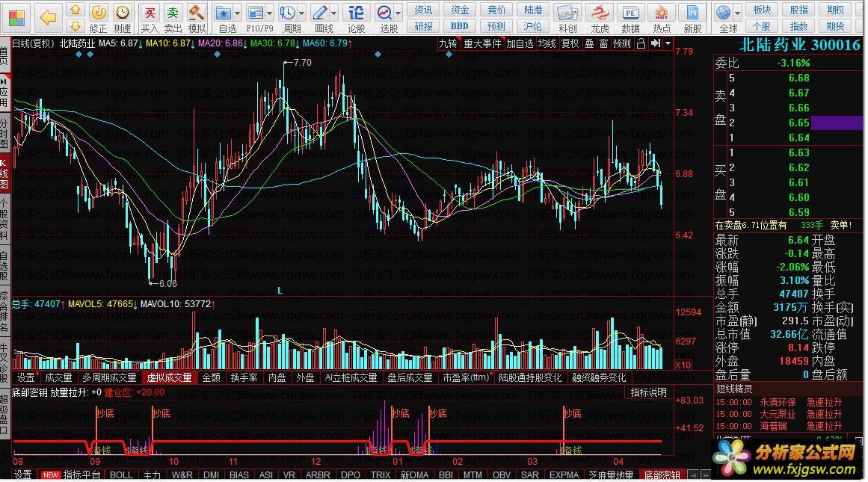
Task: Toggle 窗 multi-window mode
Action: click(x=603, y=43)
